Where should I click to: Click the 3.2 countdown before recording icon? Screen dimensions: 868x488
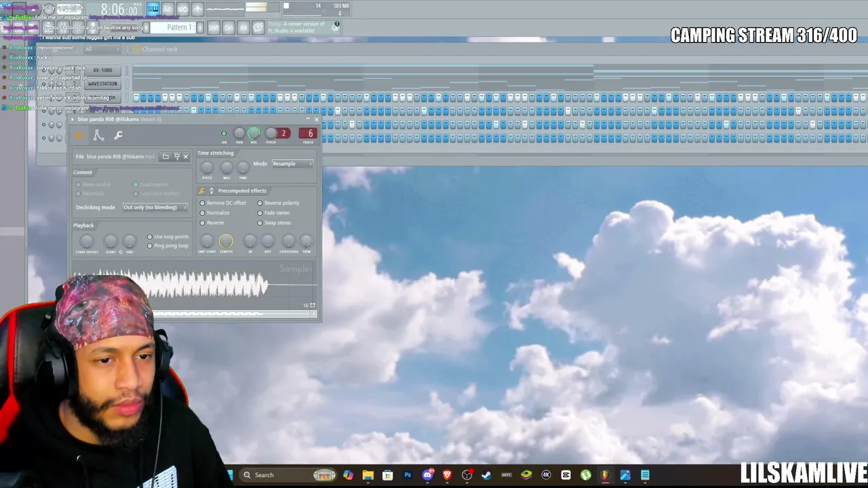pos(167,9)
